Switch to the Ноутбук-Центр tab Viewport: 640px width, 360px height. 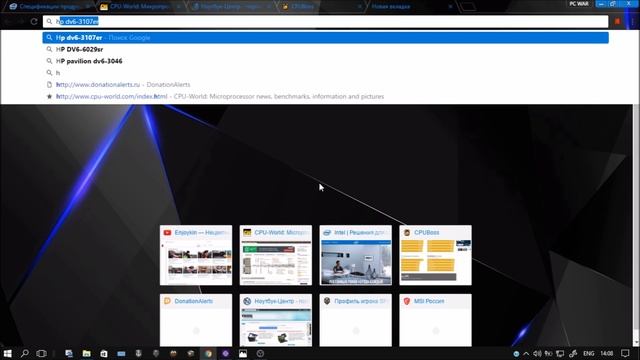tap(231, 7)
